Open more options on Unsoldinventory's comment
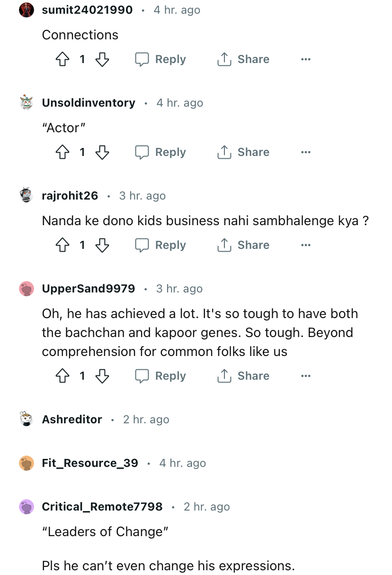Viewport: 392px width, 575px height. pos(306,152)
